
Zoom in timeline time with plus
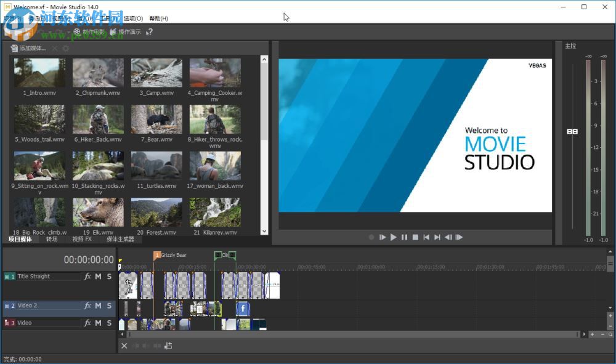click(592, 334)
